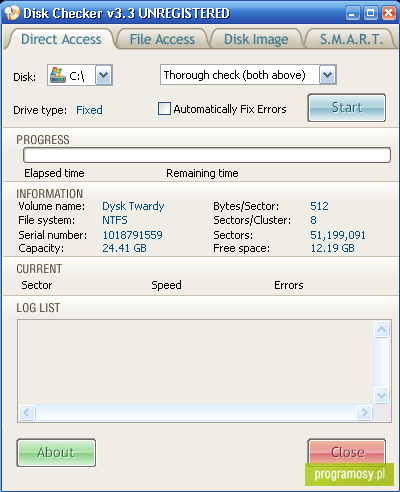Image resolution: width=400 pixels, height=492 pixels.
Task: Open the S.M.A.R.T. tab
Action: click(351, 39)
